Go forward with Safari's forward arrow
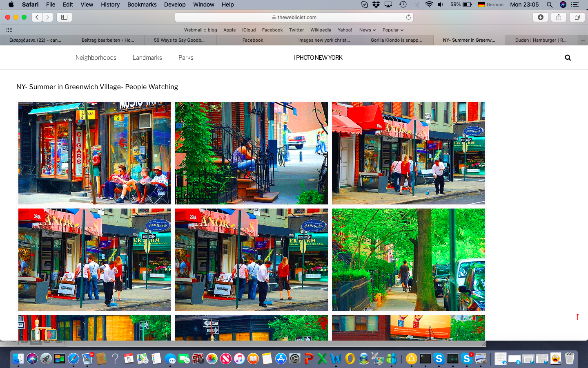 pos(48,17)
